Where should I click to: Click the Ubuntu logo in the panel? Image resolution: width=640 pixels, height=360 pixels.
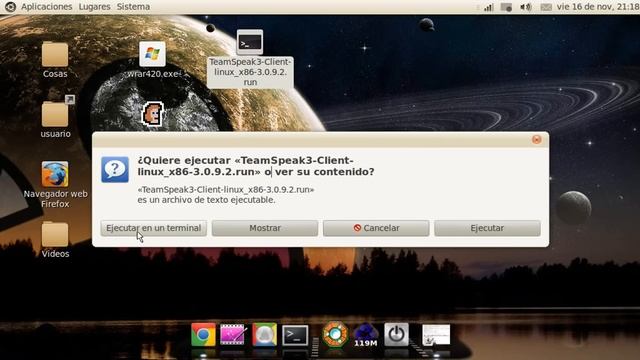click(x=10, y=7)
